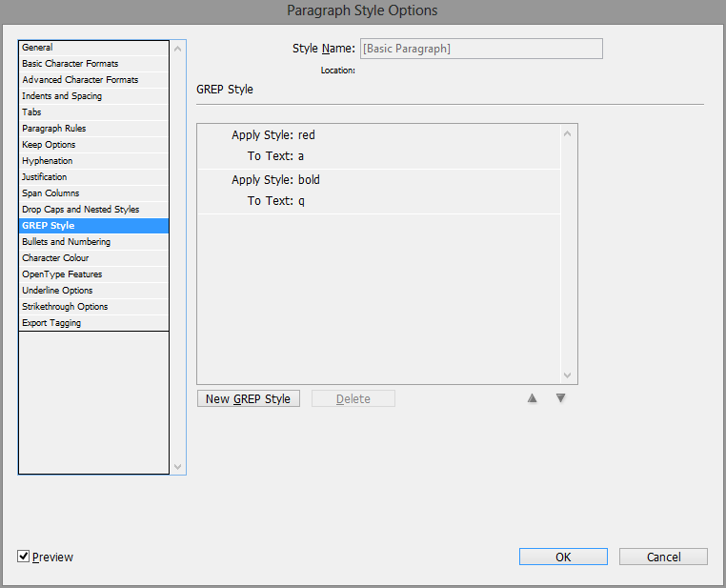
Task: Click GREP style list scroll-up arrow
Action: pyautogui.click(x=568, y=133)
